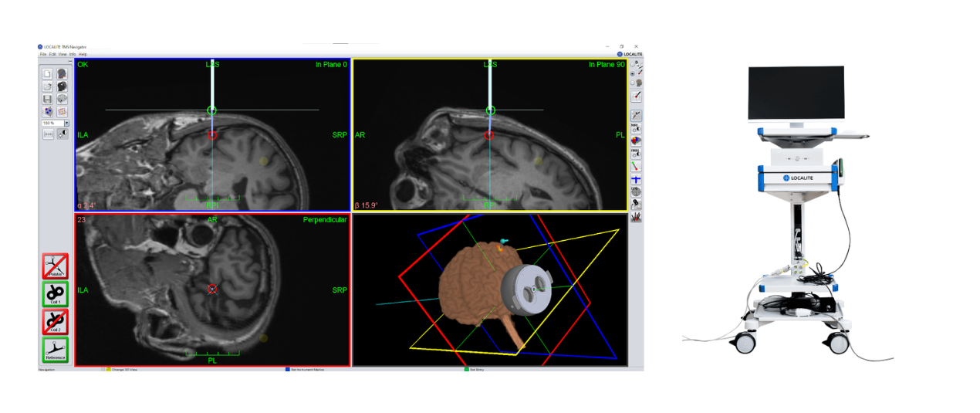Toggle the Coil 2 tracker status button
The image size is (980, 413).
click(x=56, y=322)
